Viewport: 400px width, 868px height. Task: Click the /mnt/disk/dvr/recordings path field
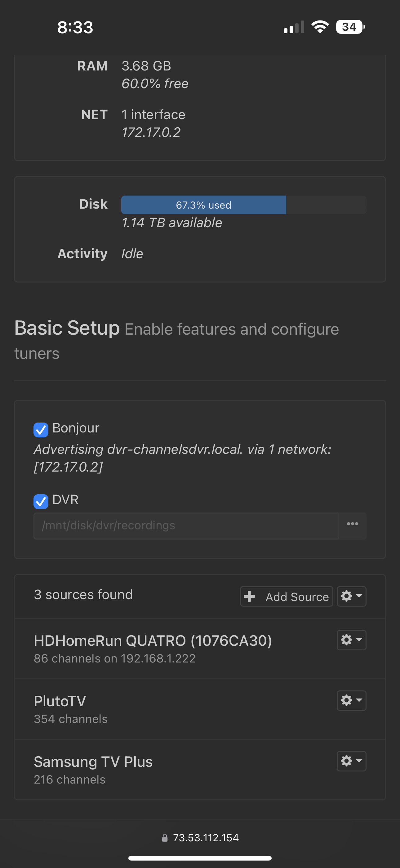pyautogui.click(x=185, y=526)
